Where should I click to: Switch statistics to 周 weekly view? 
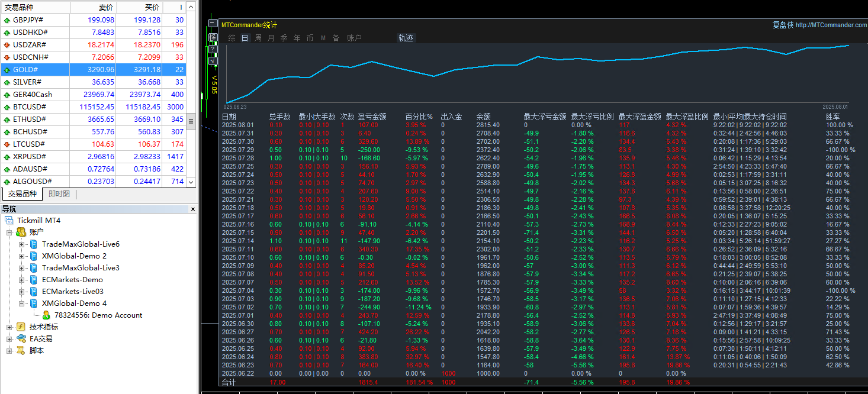point(258,38)
